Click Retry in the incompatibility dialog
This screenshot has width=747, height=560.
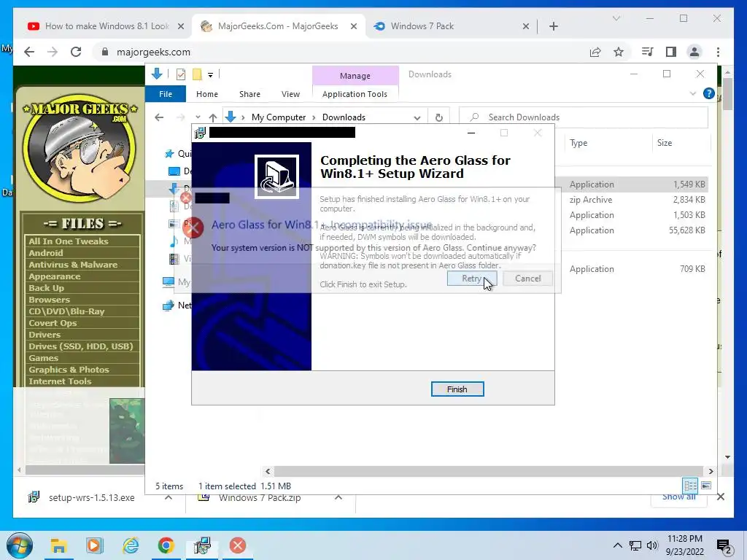[x=472, y=279]
